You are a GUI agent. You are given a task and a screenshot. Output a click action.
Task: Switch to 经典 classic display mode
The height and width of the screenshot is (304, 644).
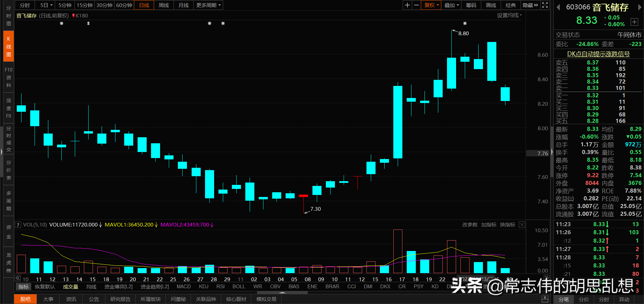510,5
